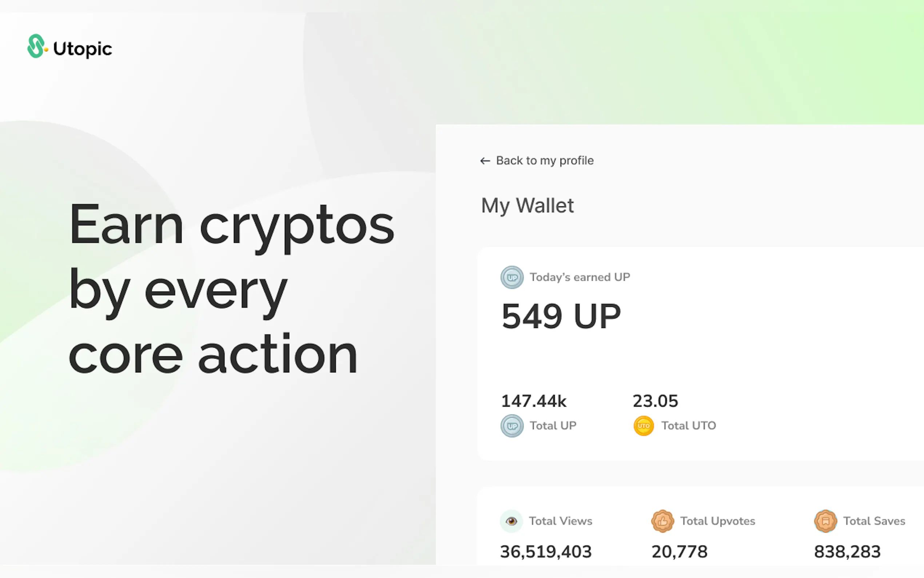
Task: Open the Back to my profile link
Action: (x=544, y=161)
